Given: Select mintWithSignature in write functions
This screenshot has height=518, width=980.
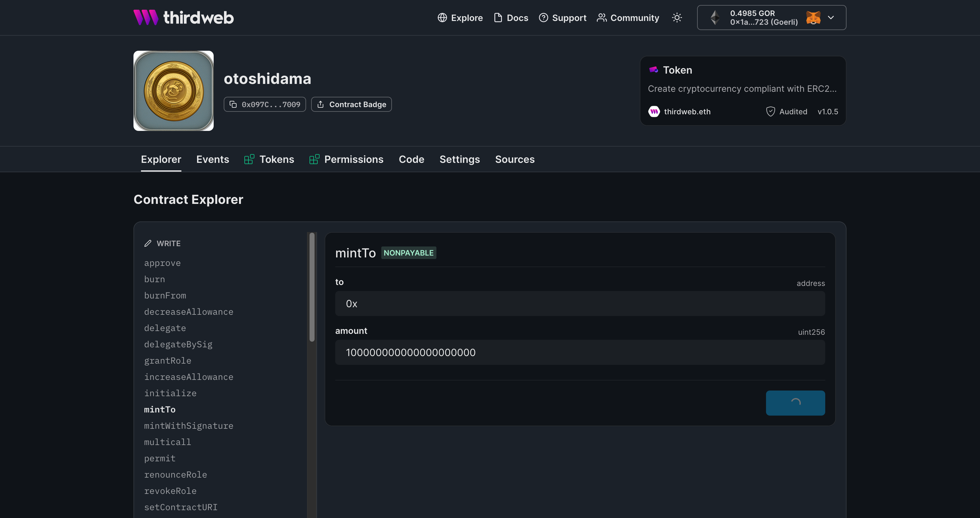Looking at the screenshot, I should pos(188,426).
